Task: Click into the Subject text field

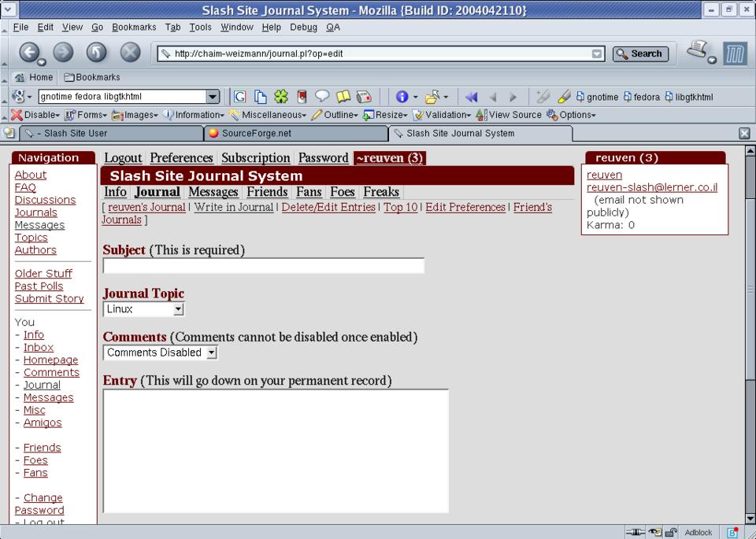Action: pos(263,266)
